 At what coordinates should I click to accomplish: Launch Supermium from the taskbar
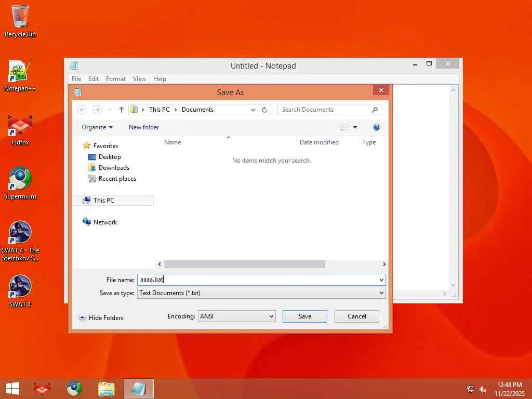[74, 389]
